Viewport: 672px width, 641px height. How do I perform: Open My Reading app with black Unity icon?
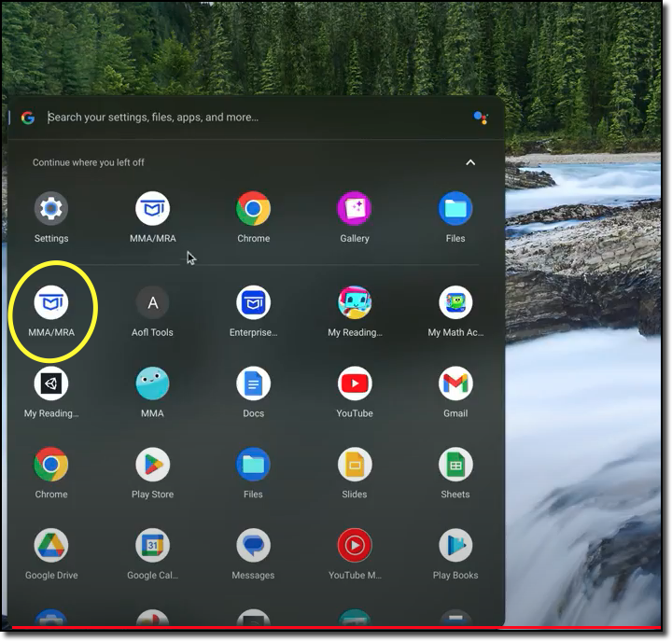[51, 383]
